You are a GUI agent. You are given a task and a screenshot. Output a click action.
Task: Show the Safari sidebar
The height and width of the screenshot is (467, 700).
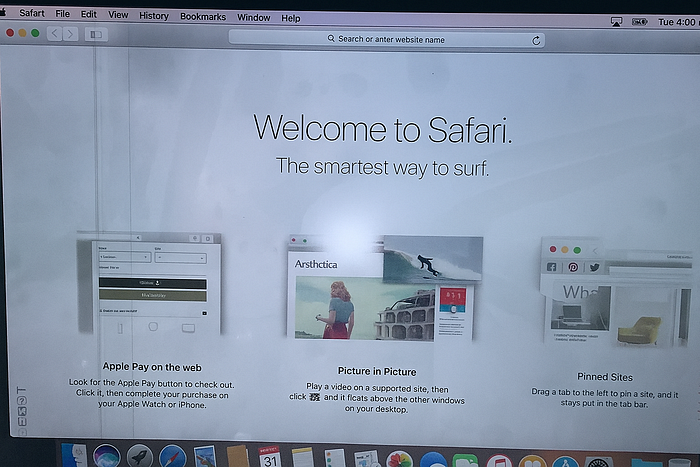[x=96, y=34]
